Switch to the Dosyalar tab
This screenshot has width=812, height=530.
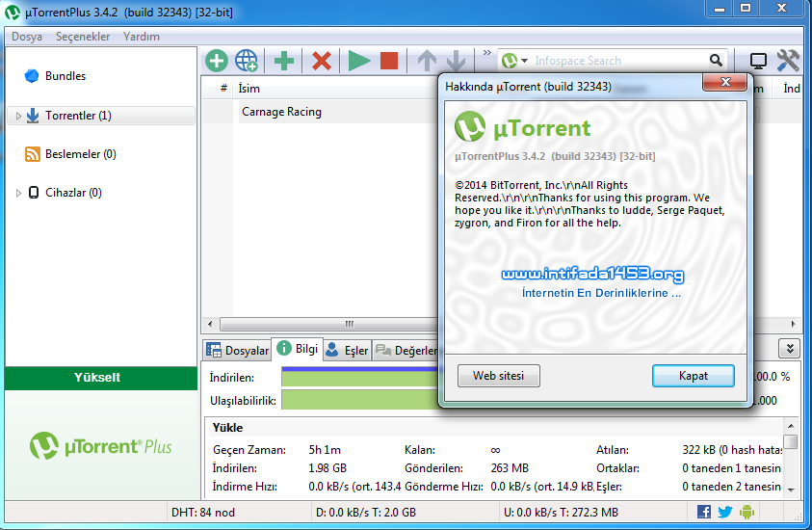[x=238, y=351]
